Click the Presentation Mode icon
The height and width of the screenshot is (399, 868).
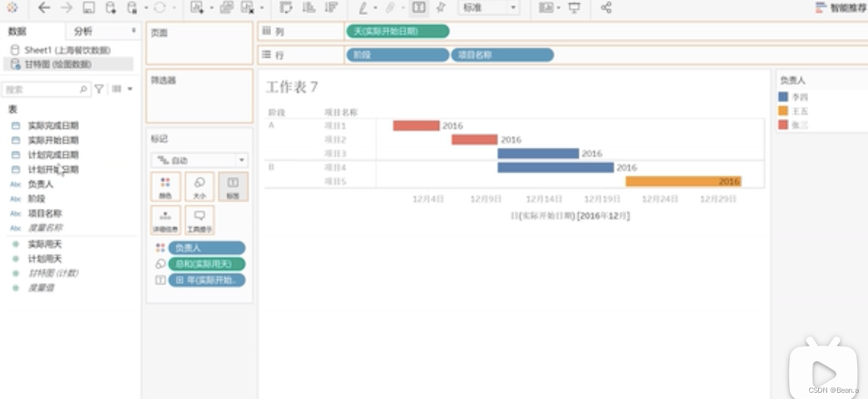tap(573, 8)
